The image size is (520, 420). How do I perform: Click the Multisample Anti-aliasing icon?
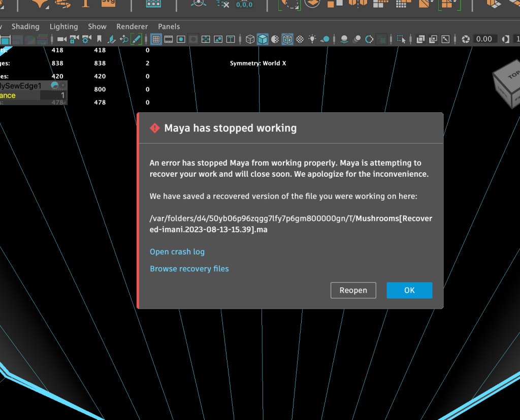coord(369,39)
